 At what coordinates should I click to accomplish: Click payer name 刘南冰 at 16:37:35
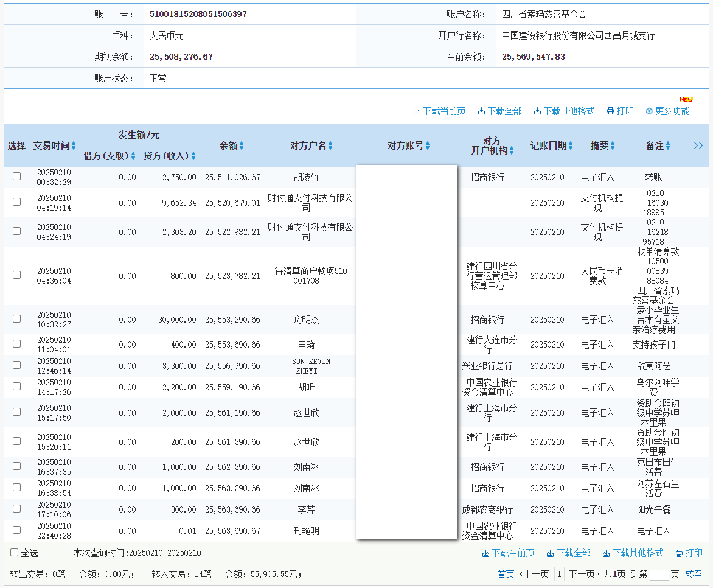(307, 467)
